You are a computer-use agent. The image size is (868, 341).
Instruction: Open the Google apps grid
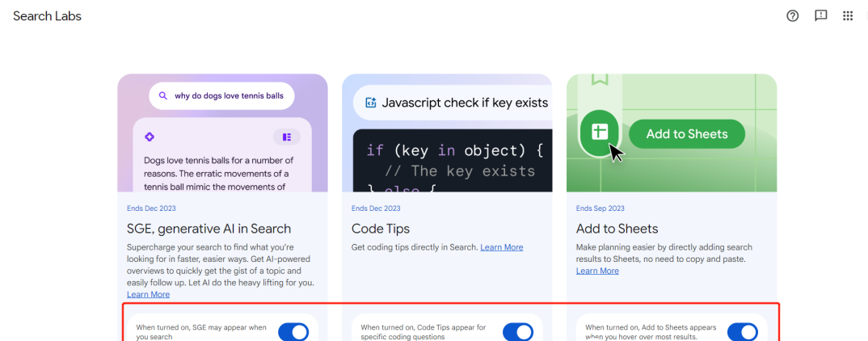(x=848, y=16)
